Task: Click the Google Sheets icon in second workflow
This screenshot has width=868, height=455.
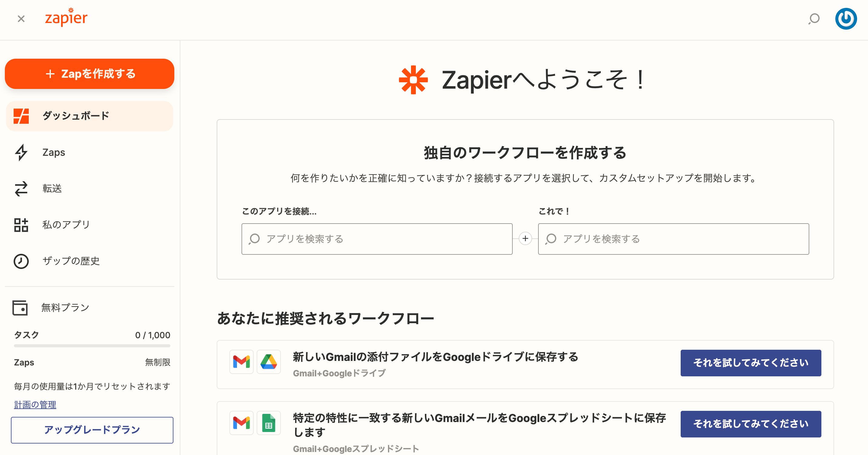Action: click(x=268, y=423)
